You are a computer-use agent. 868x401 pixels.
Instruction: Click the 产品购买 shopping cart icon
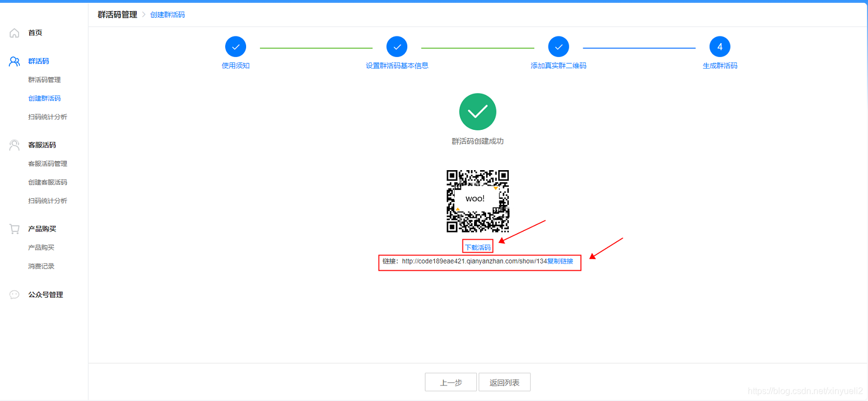tap(14, 229)
